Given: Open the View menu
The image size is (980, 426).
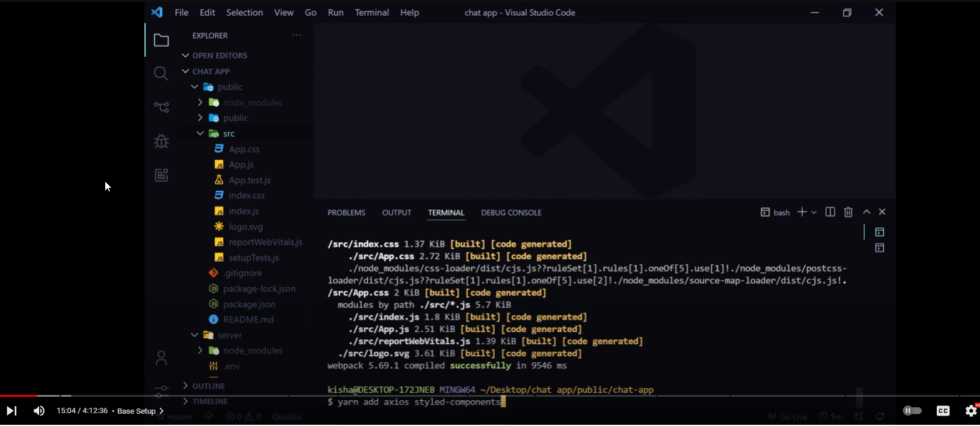Looking at the screenshot, I should tap(284, 12).
